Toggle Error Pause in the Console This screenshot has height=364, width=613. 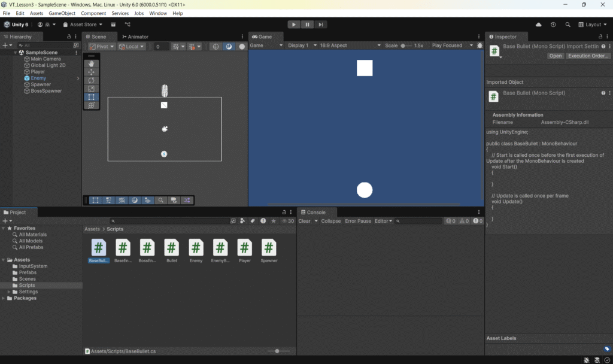[358, 221]
